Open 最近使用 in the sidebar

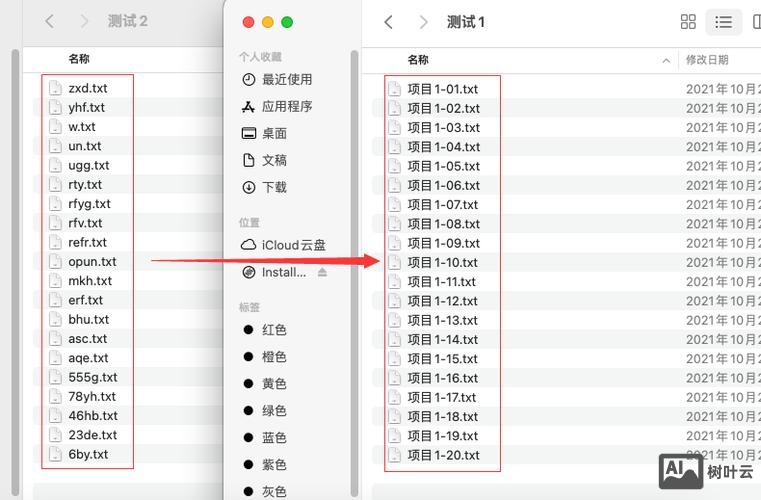pyautogui.click(x=277, y=79)
